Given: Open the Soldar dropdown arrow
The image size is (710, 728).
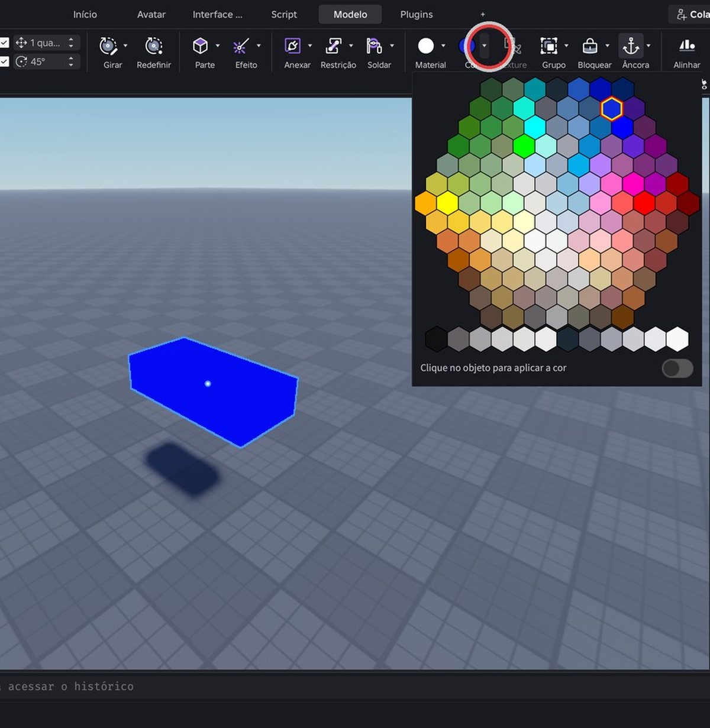Looking at the screenshot, I should pos(392,46).
